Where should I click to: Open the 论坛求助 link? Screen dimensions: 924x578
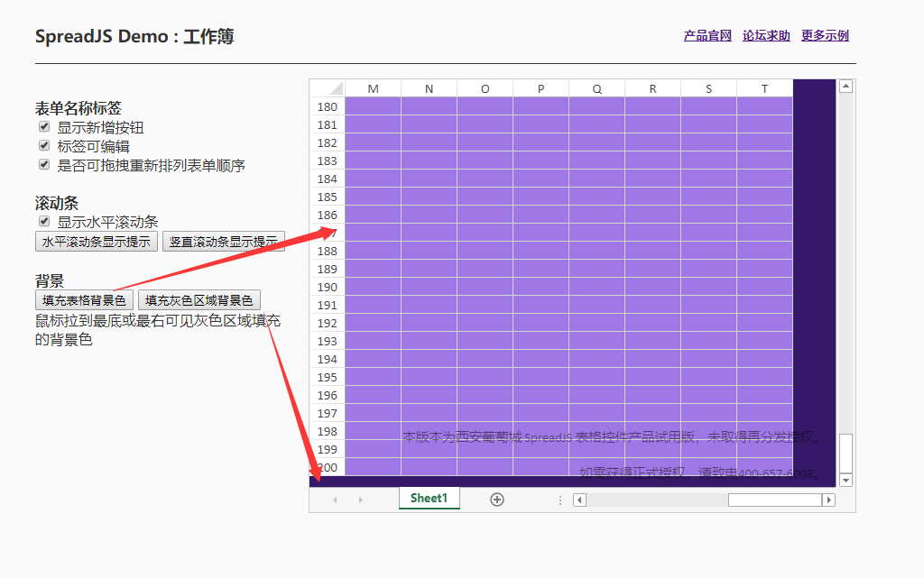click(766, 33)
